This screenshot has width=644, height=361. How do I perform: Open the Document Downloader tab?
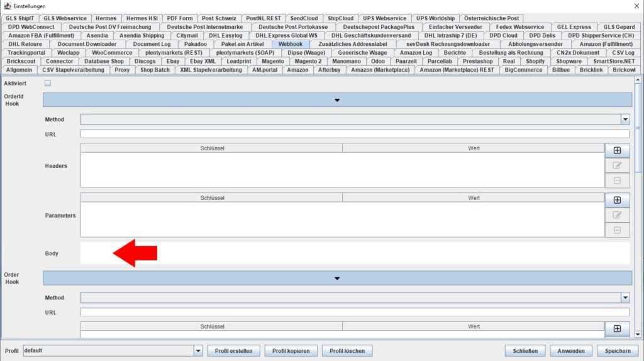coord(87,44)
